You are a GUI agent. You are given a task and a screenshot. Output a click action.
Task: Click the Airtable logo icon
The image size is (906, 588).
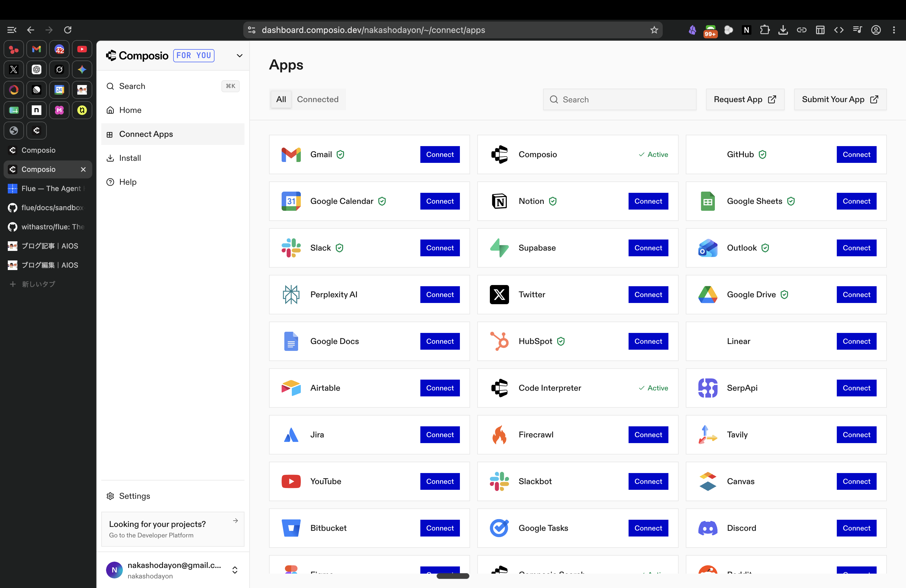pos(291,388)
